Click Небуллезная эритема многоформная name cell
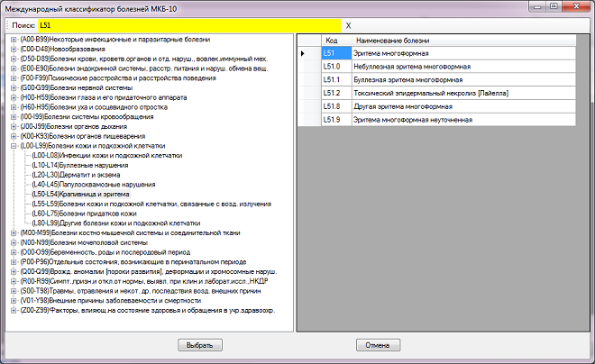Viewport: 595px width, 364px height. pyautogui.click(x=463, y=67)
